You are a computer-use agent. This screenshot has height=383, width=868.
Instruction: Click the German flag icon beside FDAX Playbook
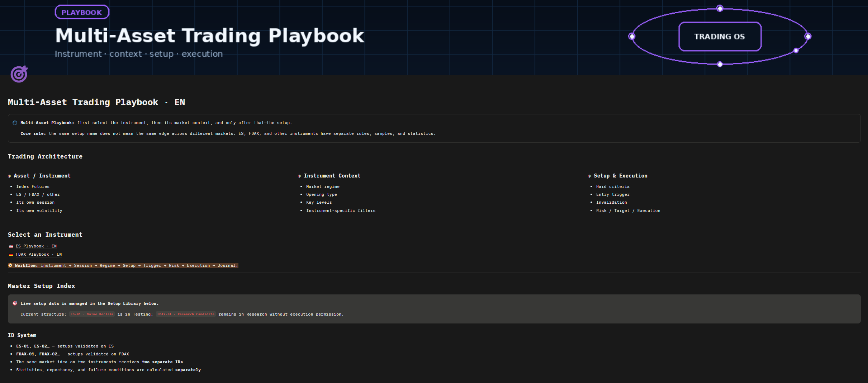11,255
